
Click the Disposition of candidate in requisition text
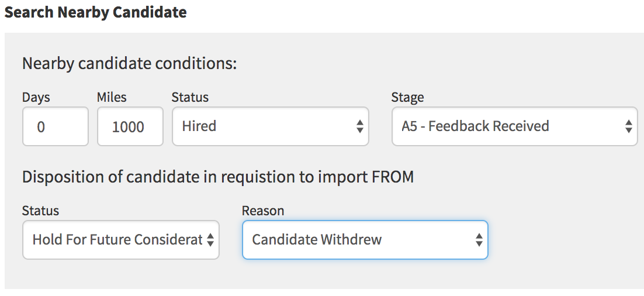[217, 177]
